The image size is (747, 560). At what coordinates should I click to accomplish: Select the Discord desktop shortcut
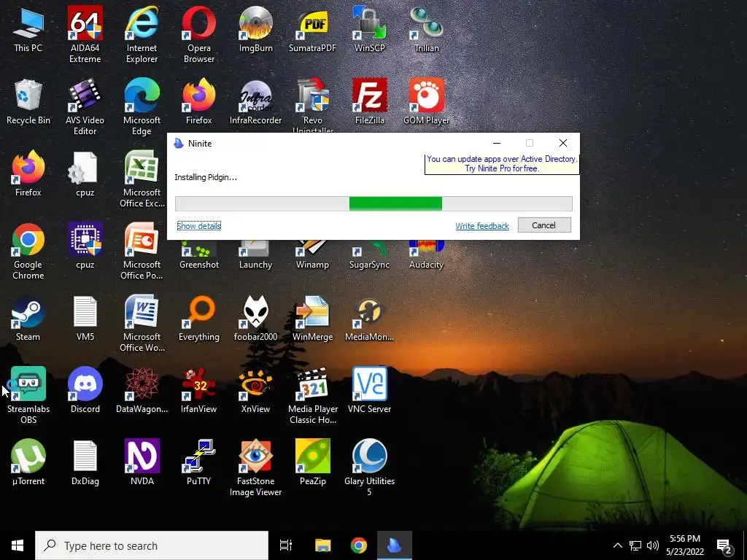coord(85,391)
